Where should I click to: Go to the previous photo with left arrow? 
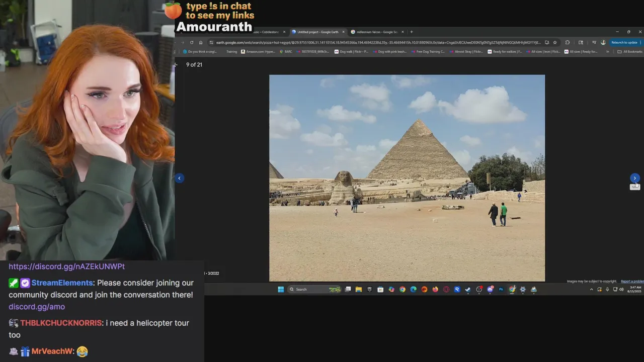click(179, 178)
